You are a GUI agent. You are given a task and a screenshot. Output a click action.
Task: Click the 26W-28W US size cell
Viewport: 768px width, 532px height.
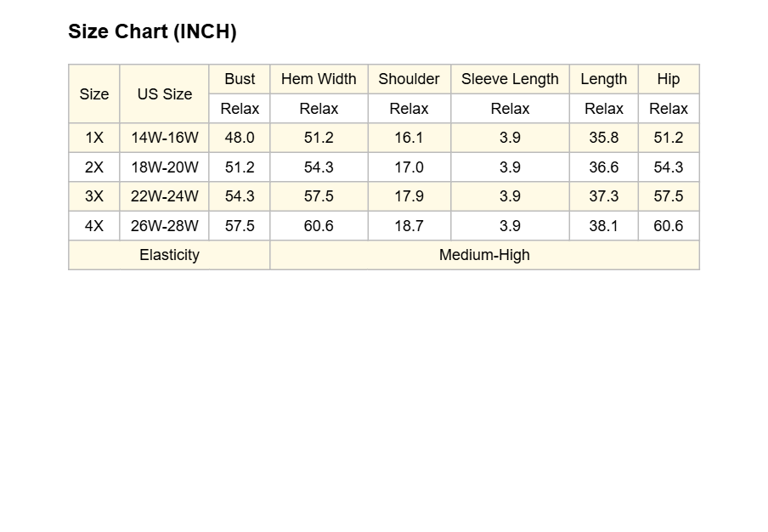(165, 226)
